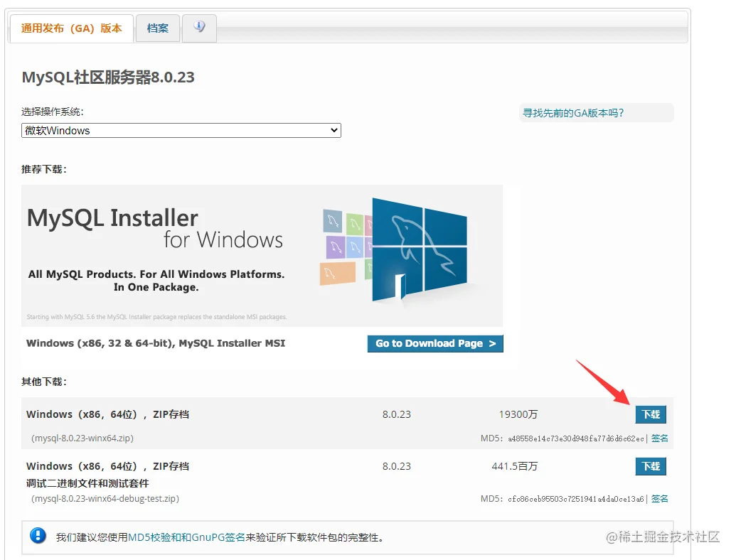
Task: Download mysql-8.0.23-winx64-debug-test.zip with 下载 button
Action: coord(651,466)
